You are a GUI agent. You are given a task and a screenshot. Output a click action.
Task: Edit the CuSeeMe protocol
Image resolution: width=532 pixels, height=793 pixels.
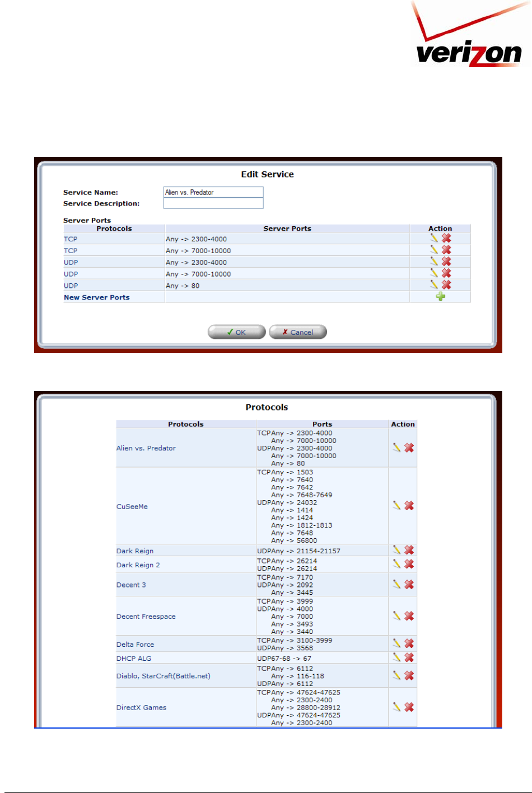point(397,505)
